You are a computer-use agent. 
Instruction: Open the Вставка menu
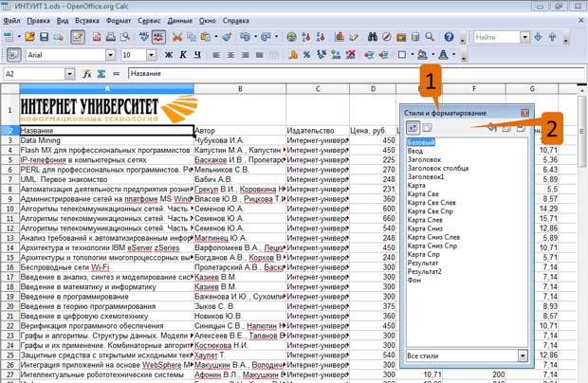(x=87, y=21)
